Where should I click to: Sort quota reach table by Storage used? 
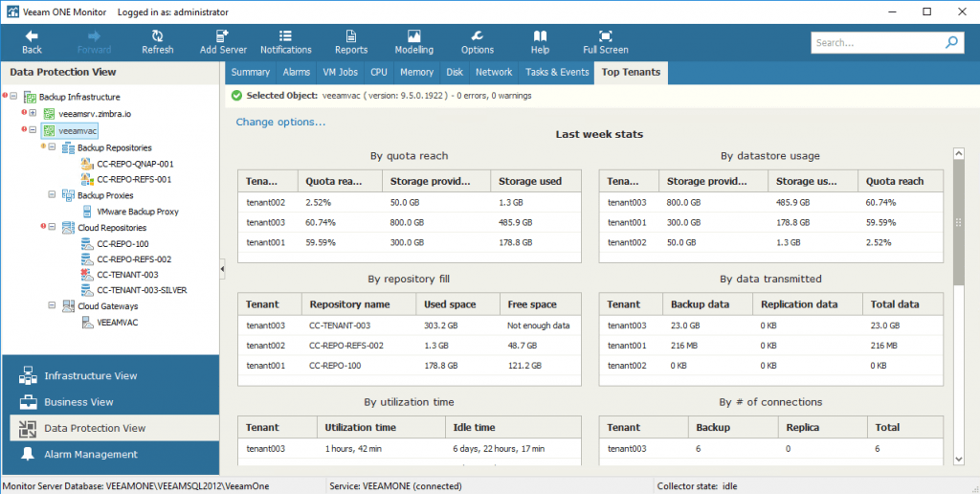pos(536,181)
